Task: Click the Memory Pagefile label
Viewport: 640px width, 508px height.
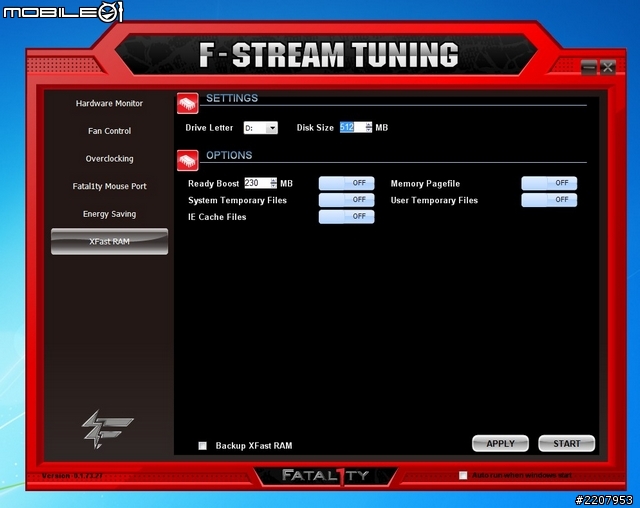Action: click(x=425, y=184)
